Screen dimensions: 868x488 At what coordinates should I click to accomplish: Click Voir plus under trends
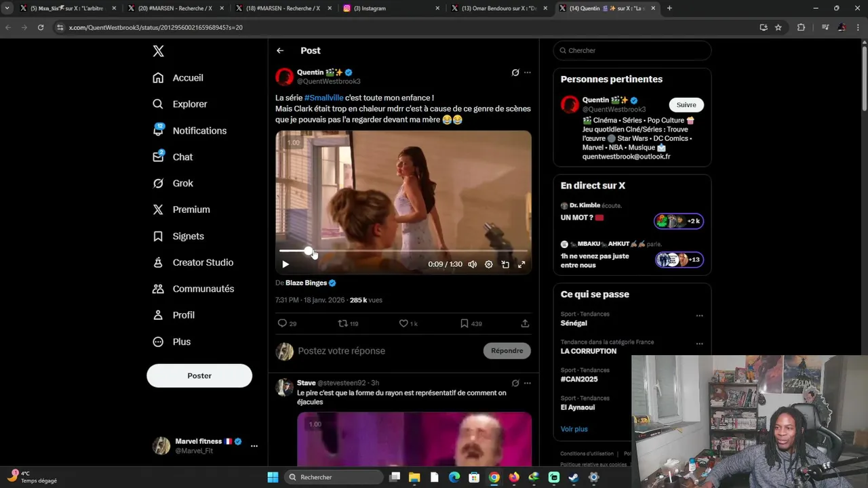coord(574,429)
